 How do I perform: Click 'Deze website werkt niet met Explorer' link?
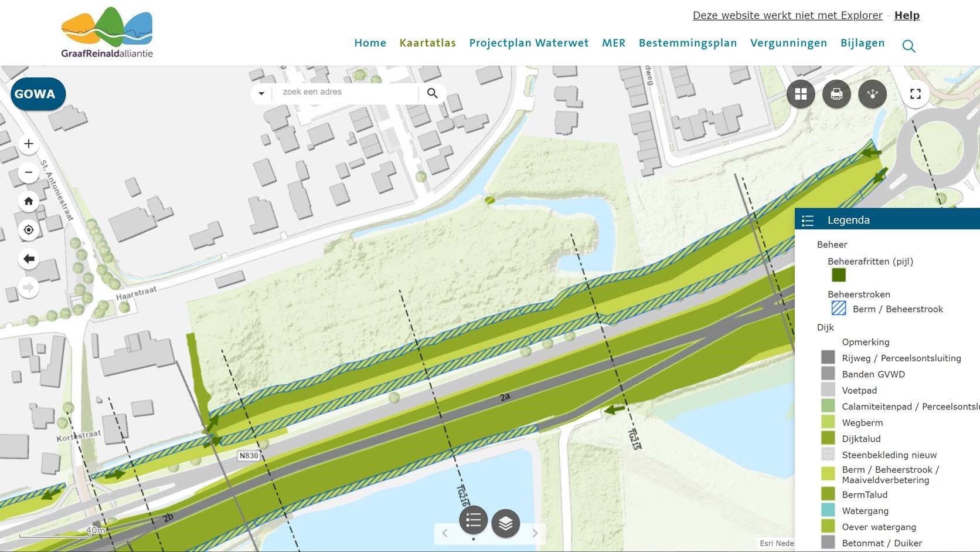coord(787,15)
